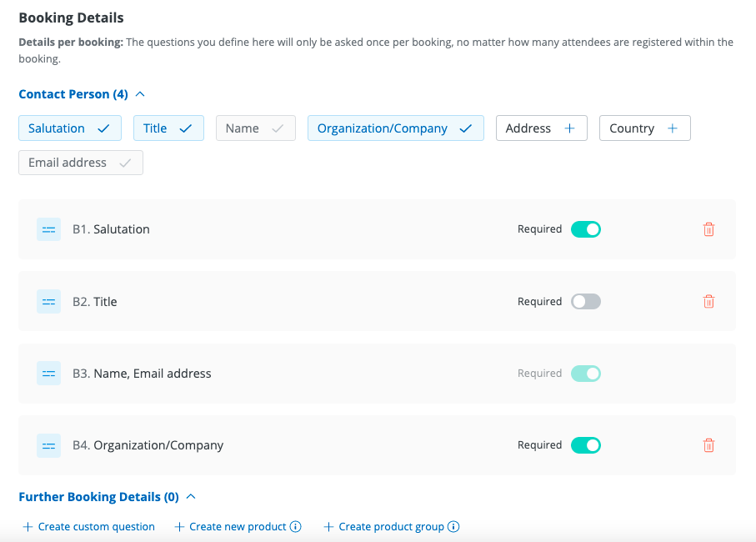Add the Country field chip
Image resolution: width=756 pixels, height=542 pixels.
point(644,128)
